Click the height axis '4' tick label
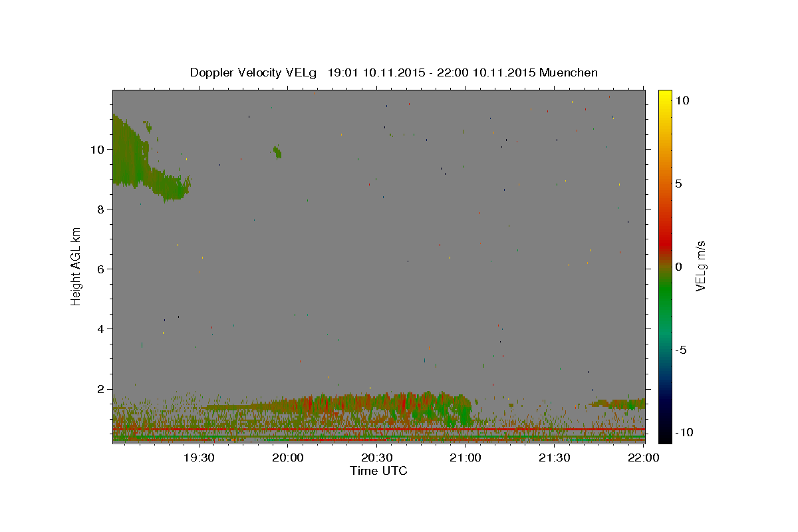The image size is (798, 532). pyautogui.click(x=100, y=329)
